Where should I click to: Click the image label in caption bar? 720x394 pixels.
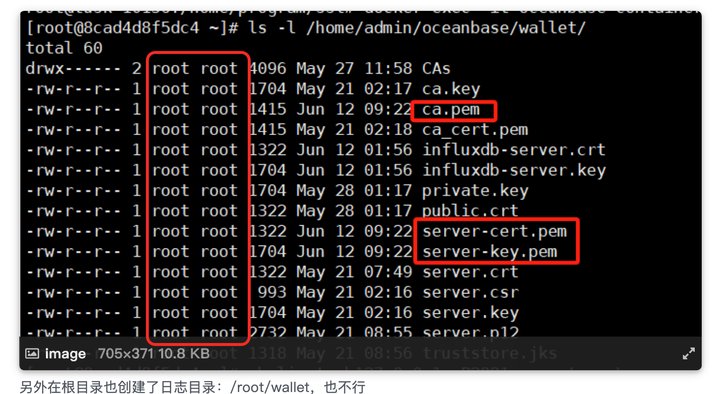(65, 354)
